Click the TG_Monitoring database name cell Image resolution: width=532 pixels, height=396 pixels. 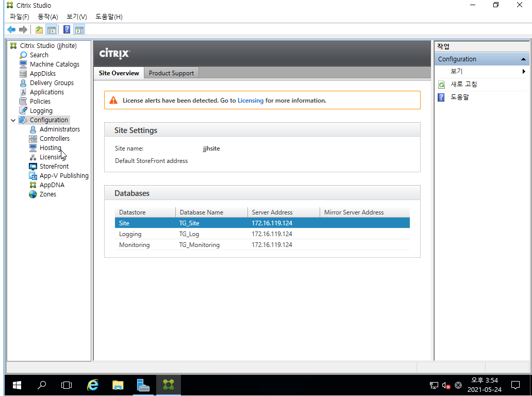click(x=199, y=244)
